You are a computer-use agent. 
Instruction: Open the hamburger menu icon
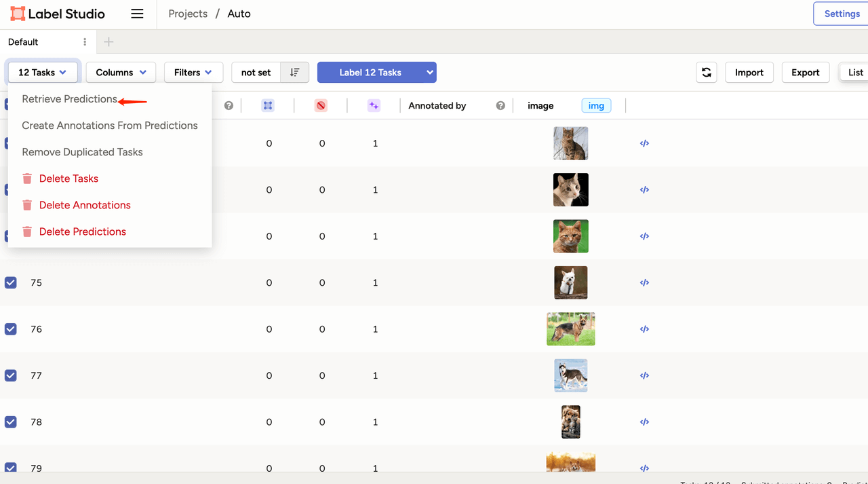coord(137,14)
